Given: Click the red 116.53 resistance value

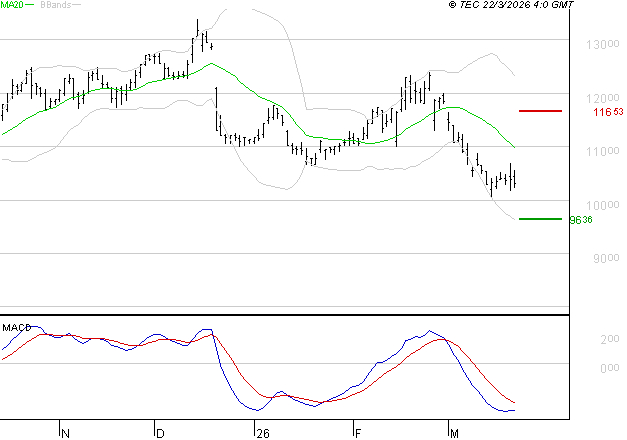Looking at the screenshot, I should (608, 112).
